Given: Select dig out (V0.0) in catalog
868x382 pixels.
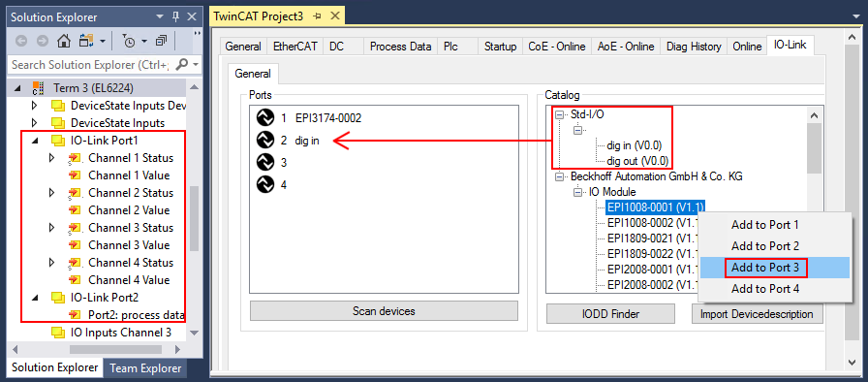Looking at the screenshot, I should click(637, 161).
